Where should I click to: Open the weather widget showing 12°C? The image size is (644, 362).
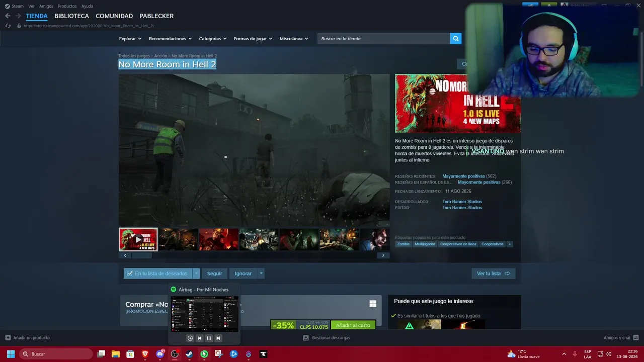[523, 354]
